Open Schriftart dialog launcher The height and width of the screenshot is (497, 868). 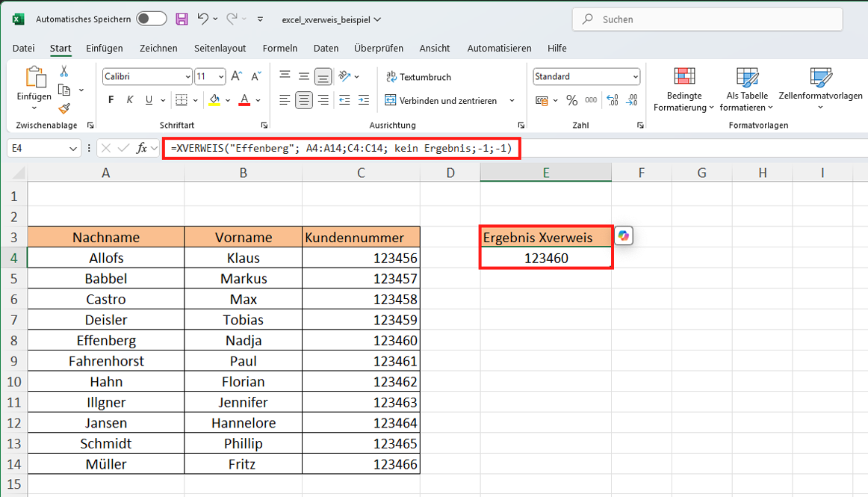[x=264, y=126]
